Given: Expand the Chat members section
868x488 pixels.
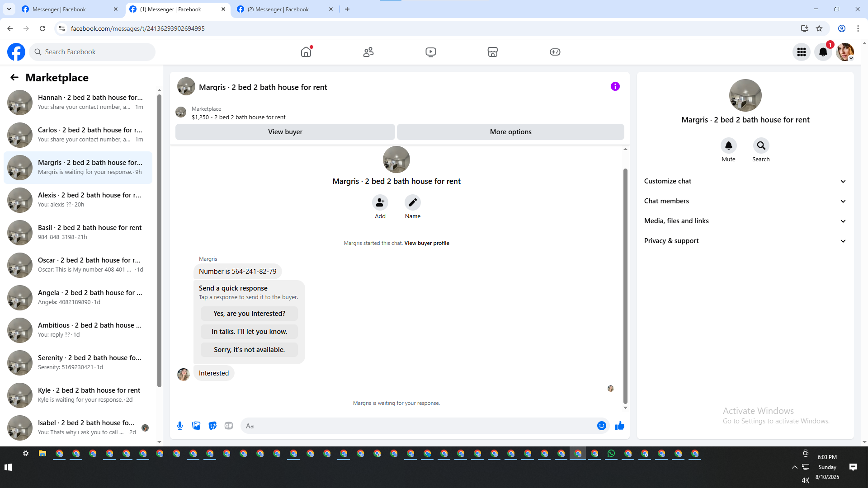Looking at the screenshot, I should 745,201.
